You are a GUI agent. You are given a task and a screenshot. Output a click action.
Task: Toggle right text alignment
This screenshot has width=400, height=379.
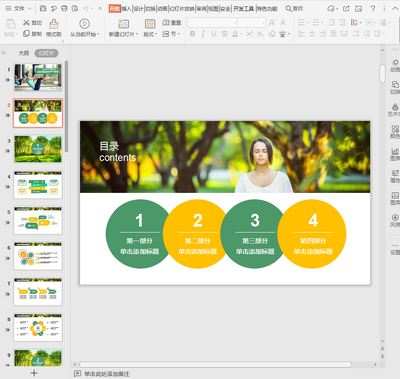(x=323, y=34)
